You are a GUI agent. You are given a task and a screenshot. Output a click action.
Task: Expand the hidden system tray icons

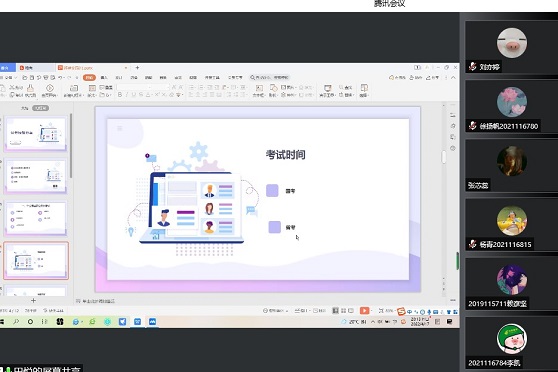373,322
